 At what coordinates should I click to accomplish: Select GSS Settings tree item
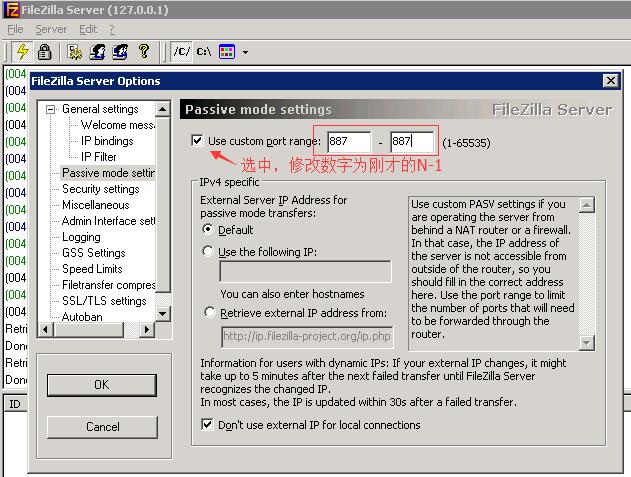pos(94,253)
